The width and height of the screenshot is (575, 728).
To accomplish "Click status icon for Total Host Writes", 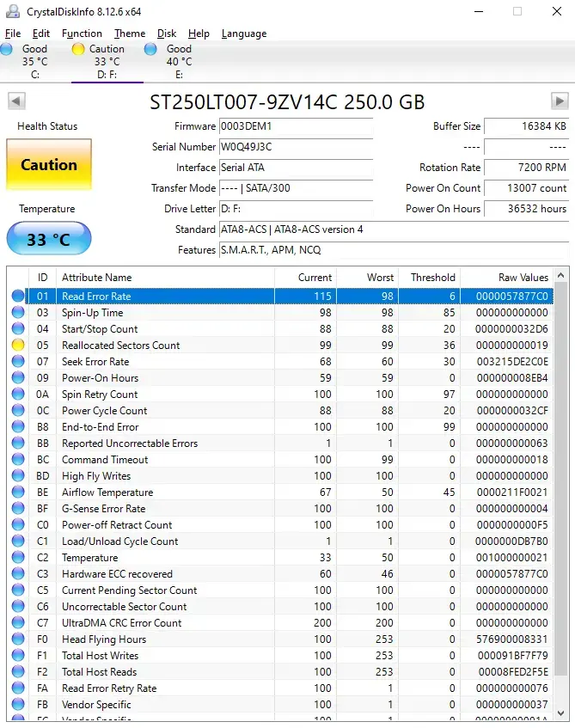I will point(18,655).
